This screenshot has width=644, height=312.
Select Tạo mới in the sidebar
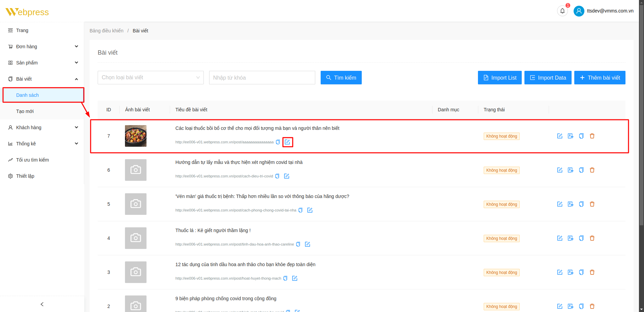25,111
